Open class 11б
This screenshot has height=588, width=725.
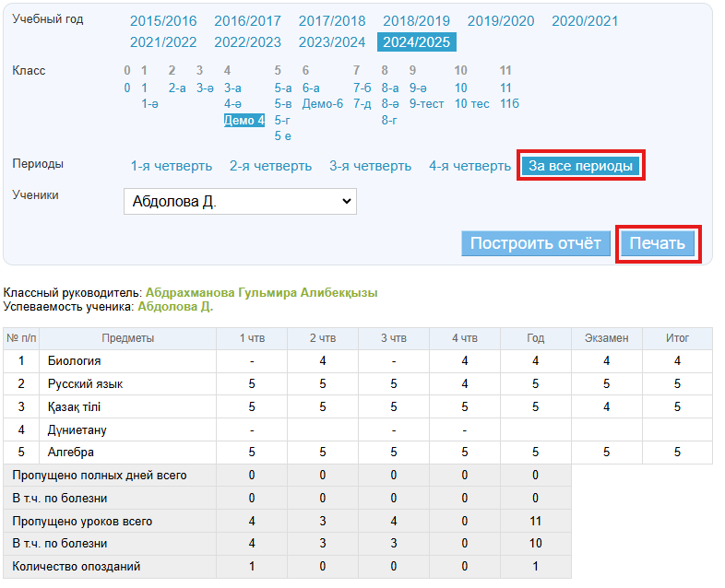click(509, 103)
